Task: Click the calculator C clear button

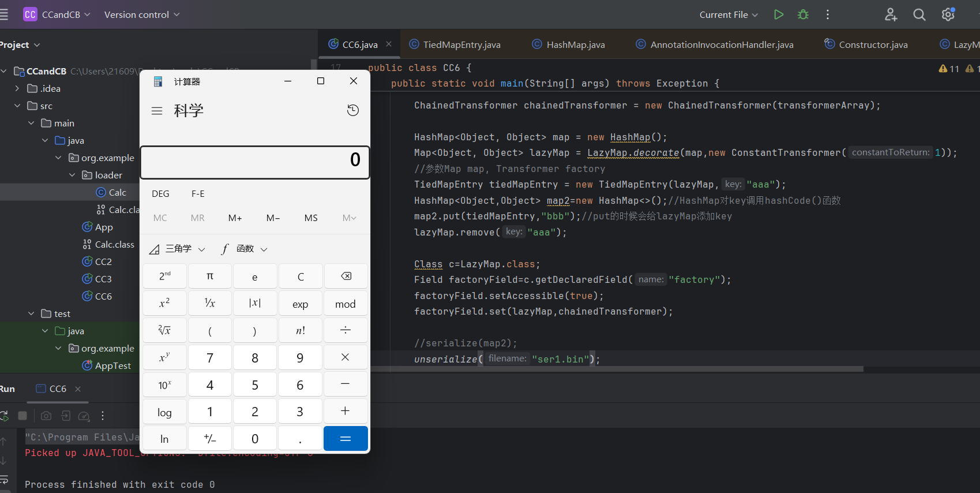Action: pos(301,277)
